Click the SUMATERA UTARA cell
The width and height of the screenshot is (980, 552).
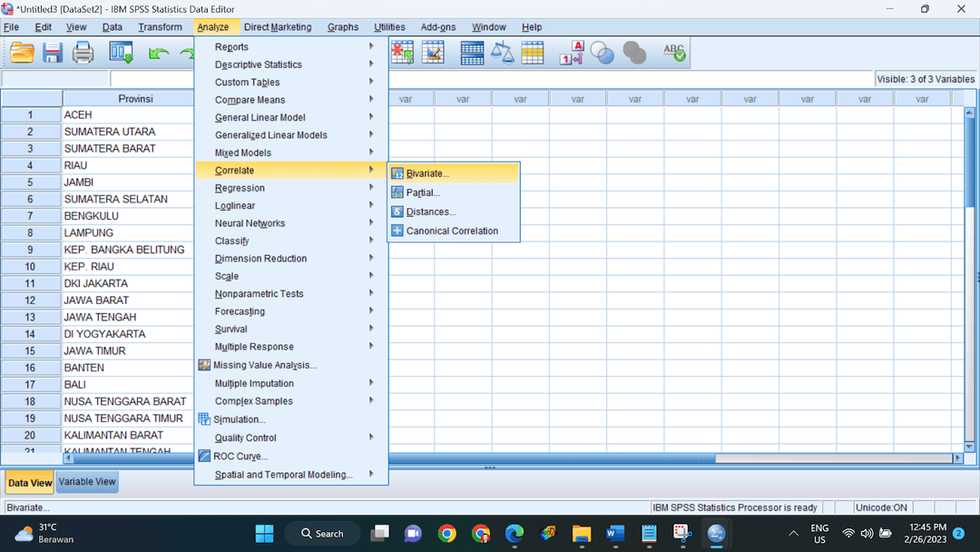point(128,132)
